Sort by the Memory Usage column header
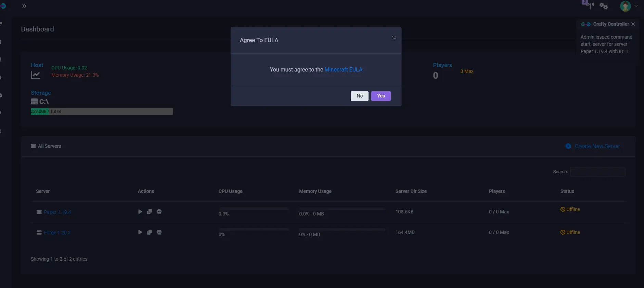644x288 pixels. [x=315, y=191]
